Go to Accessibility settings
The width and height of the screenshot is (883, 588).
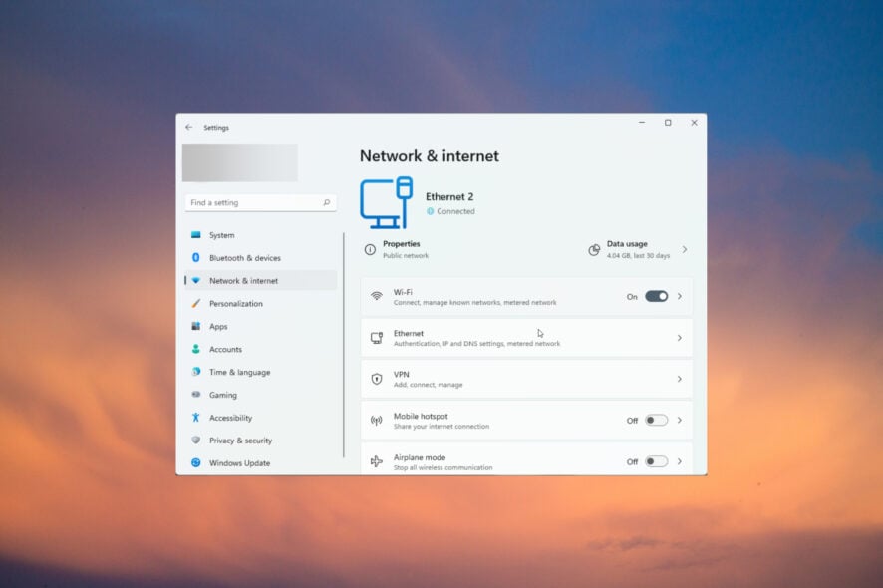261,418
